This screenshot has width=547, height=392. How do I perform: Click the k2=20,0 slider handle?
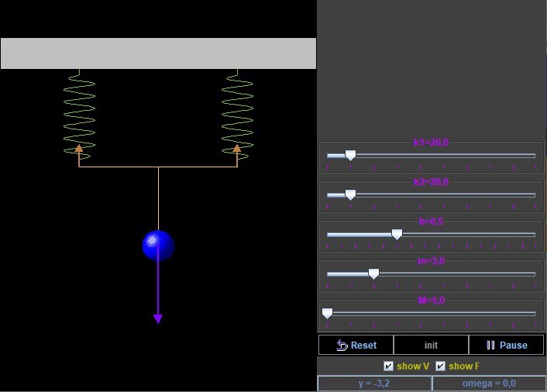(350, 195)
